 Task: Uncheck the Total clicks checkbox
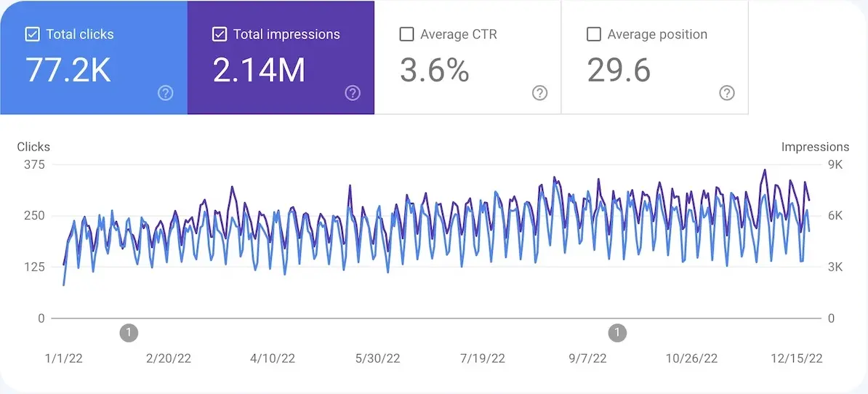[x=32, y=34]
